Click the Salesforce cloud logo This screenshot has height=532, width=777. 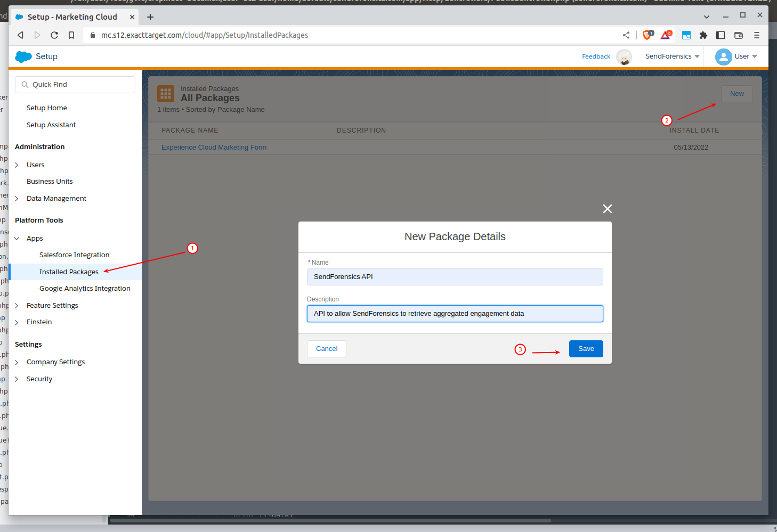[x=23, y=56]
